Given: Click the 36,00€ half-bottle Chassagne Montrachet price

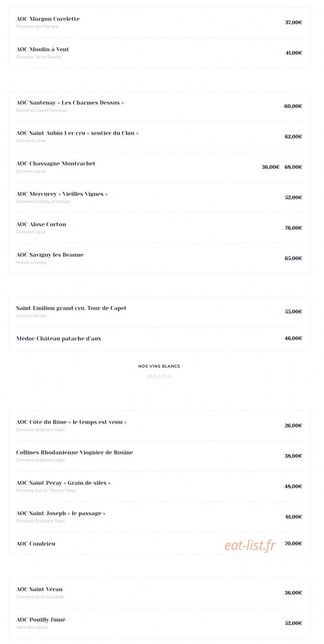Looking at the screenshot, I should 271,167.
